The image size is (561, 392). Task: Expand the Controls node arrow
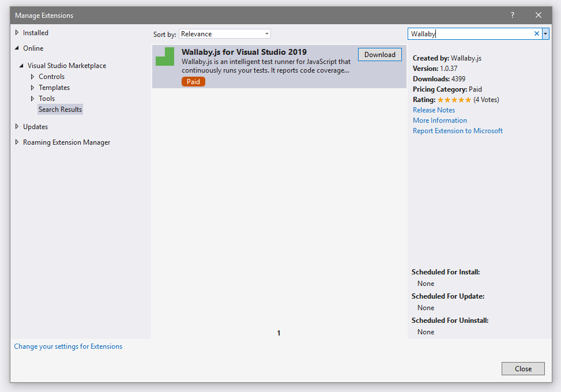pos(32,77)
